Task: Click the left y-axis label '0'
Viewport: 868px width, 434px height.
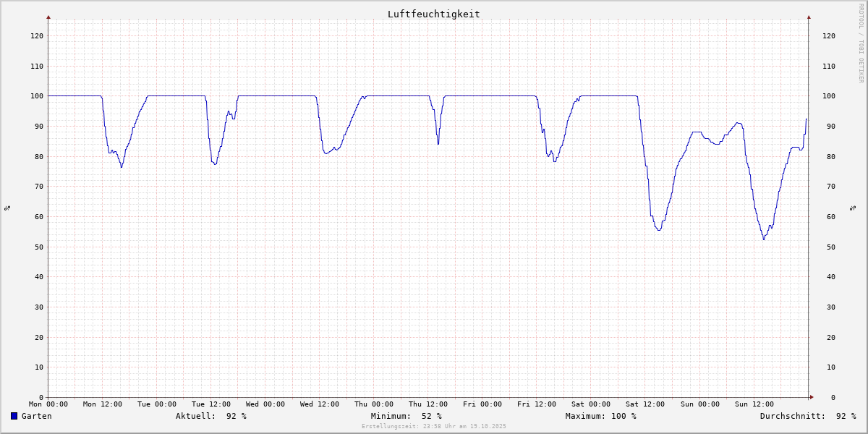Action: point(41,397)
